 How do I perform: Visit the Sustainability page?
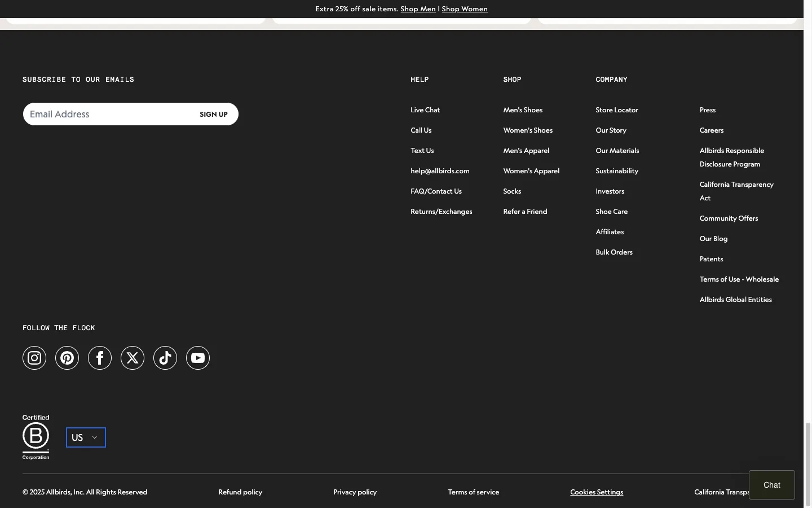(x=617, y=171)
